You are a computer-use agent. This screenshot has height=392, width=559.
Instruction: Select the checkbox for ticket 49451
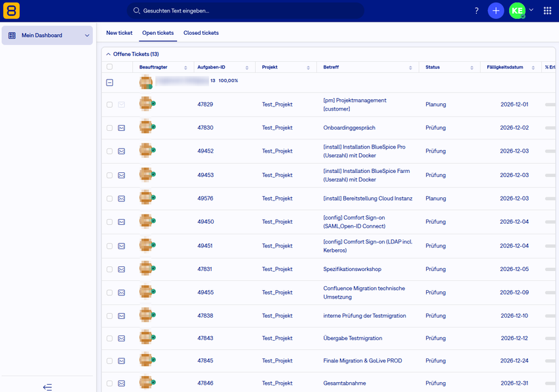point(109,246)
